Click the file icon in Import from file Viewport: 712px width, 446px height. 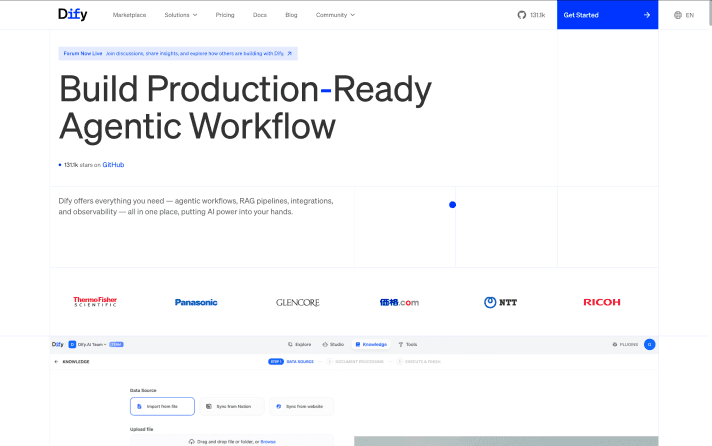(139, 406)
